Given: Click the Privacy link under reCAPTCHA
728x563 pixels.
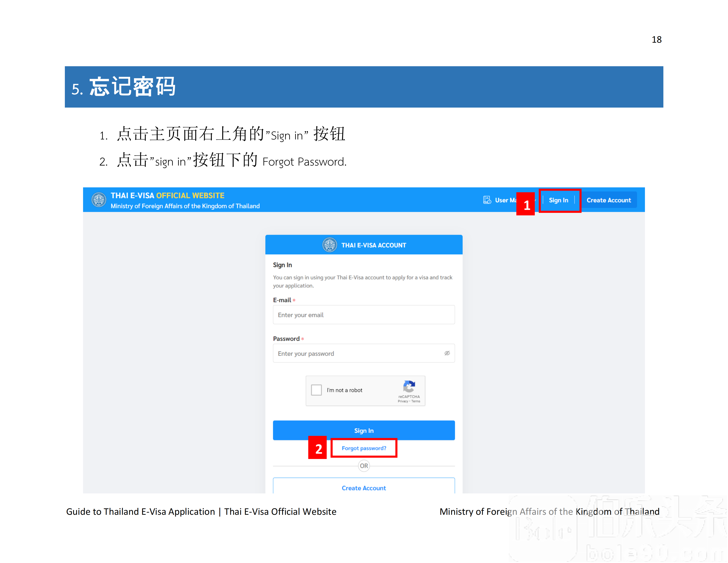Looking at the screenshot, I should tap(403, 401).
